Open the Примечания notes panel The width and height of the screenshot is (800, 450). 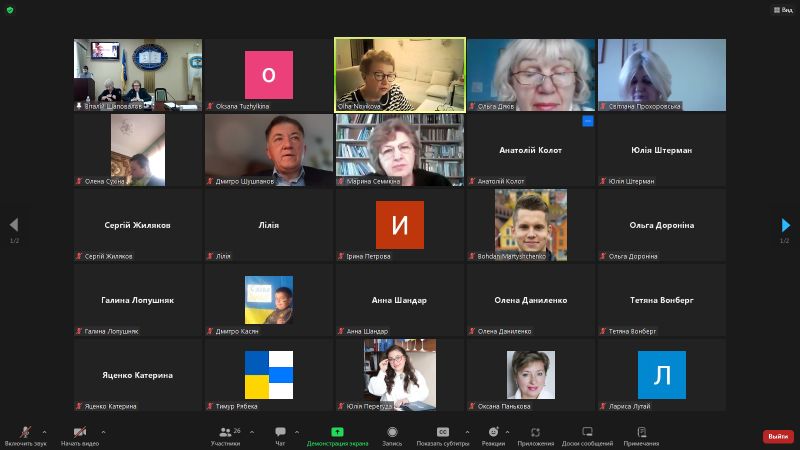pos(641,435)
